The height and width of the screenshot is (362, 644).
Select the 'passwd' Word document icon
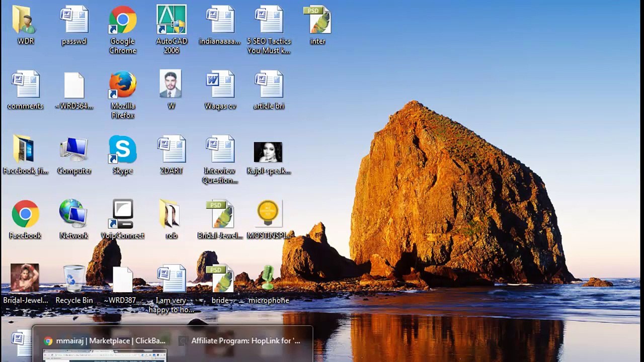[74, 21]
